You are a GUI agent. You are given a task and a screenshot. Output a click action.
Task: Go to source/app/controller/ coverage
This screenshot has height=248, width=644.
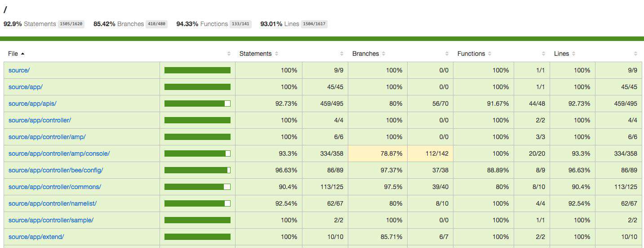[40, 120]
